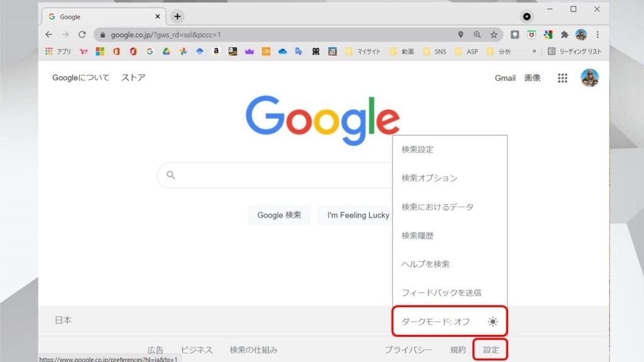644x362 pixels.
Task: Click the browser forward arrow
Action: point(65,35)
